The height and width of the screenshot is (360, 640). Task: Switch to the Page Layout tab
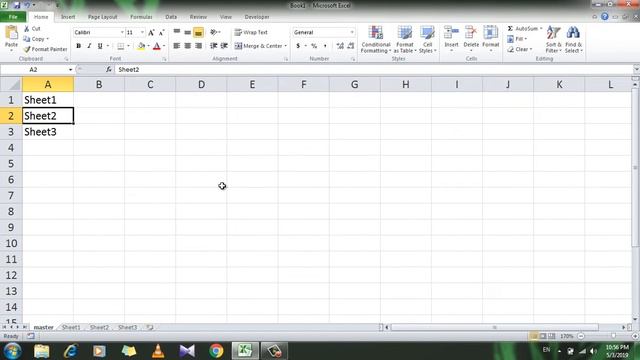(x=102, y=17)
